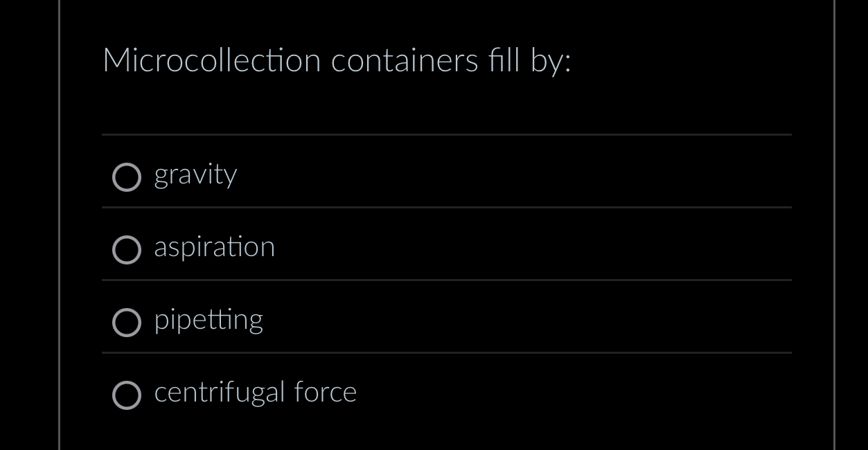Select the aspiration radio button
The image size is (868, 450).
tap(127, 251)
